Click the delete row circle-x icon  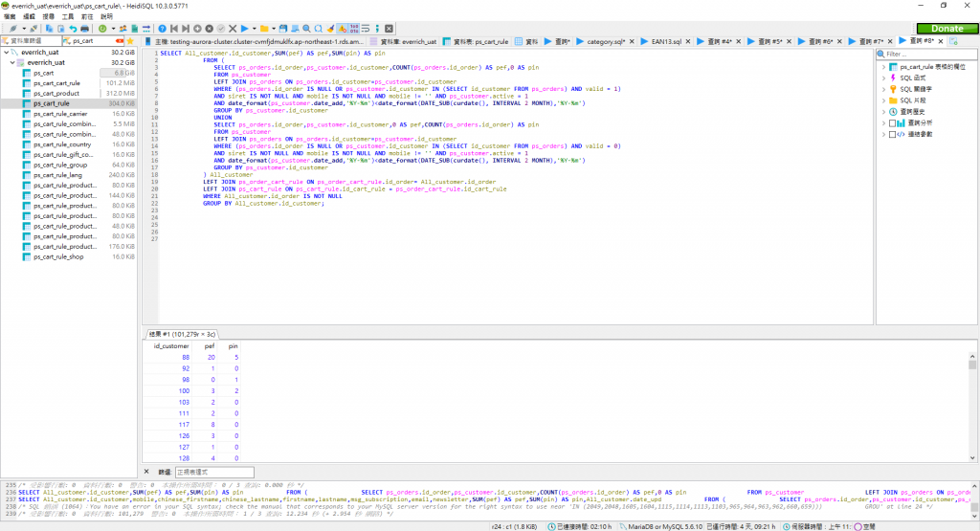[x=210, y=29]
